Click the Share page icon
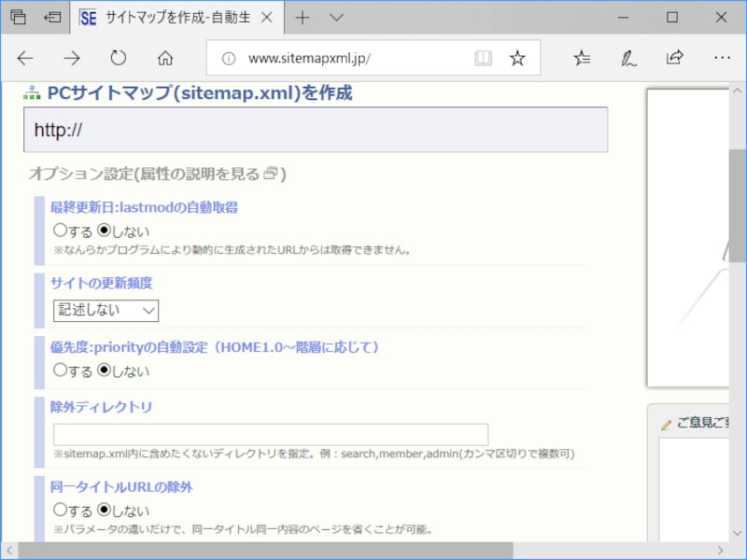Screen dimensions: 747x560 674,58
